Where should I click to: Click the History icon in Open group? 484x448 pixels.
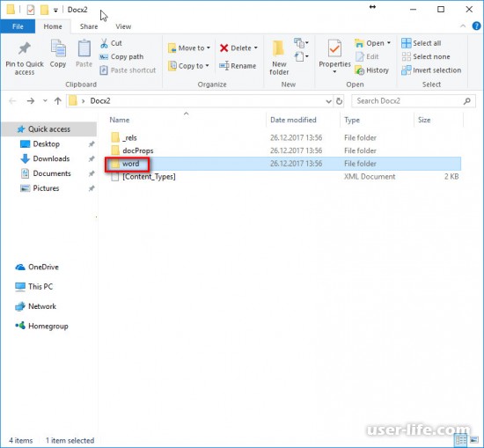pyautogui.click(x=359, y=70)
